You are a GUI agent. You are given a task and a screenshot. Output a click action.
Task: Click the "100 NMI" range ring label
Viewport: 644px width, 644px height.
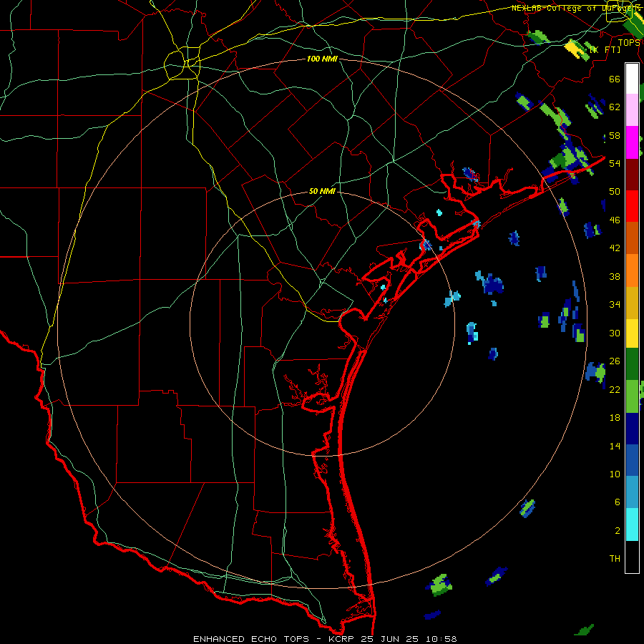click(x=322, y=59)
